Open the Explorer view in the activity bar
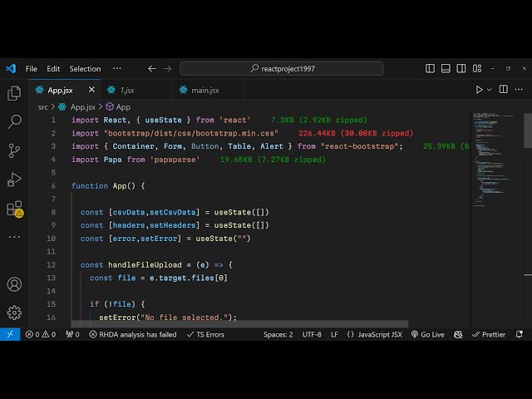 tap(14, 94)
